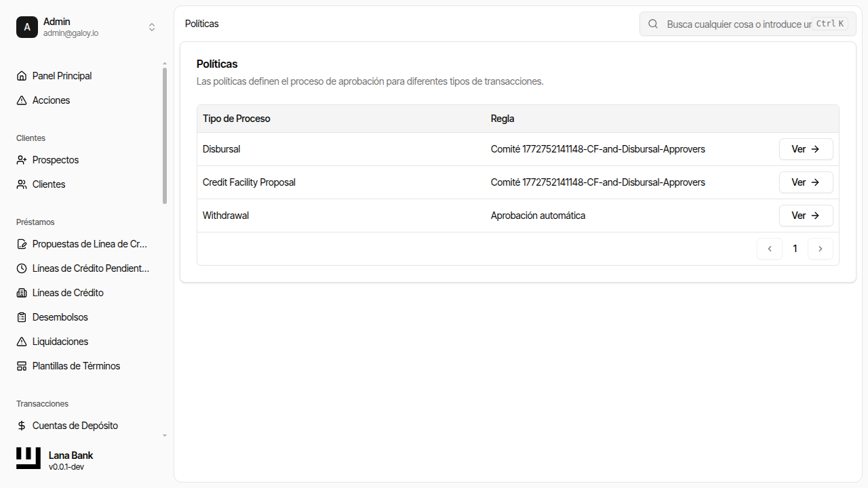View the Disbursal policy

(x=806, y=149)
